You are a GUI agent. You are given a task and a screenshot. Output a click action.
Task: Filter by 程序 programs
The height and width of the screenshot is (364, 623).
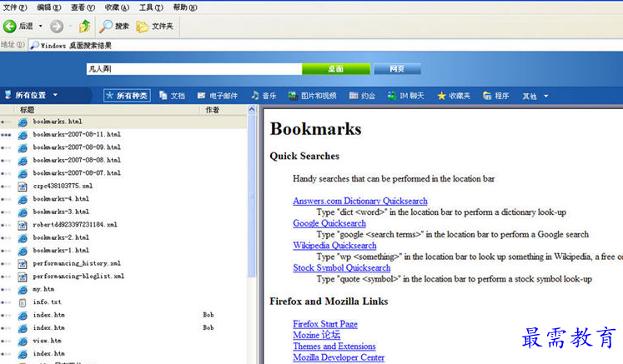pyautogui.click(x=496, y=96)
